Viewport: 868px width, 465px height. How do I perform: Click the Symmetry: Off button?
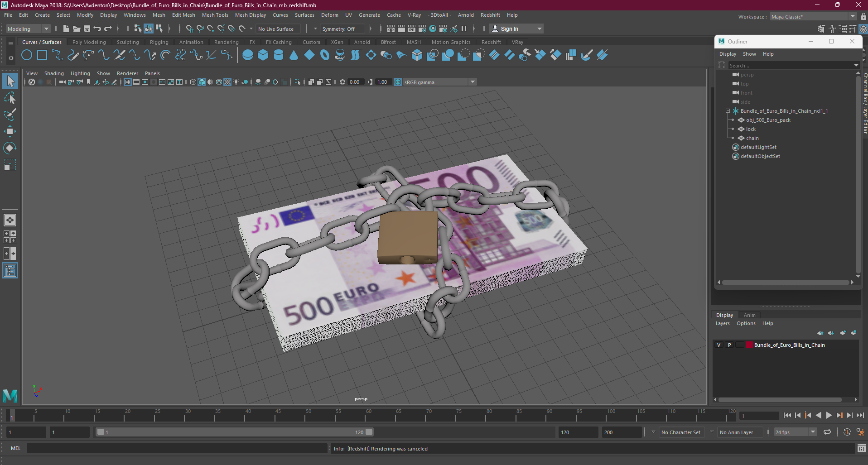(x=342, y=29)
